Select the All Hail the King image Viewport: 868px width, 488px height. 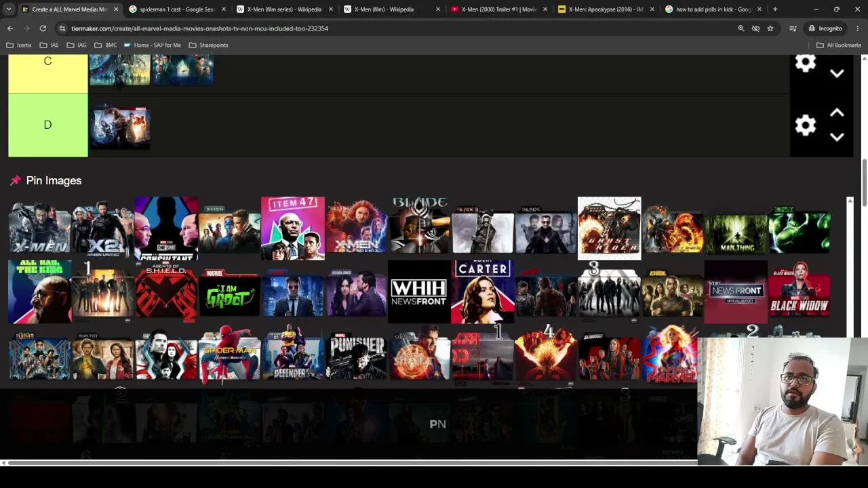(39, 291)
